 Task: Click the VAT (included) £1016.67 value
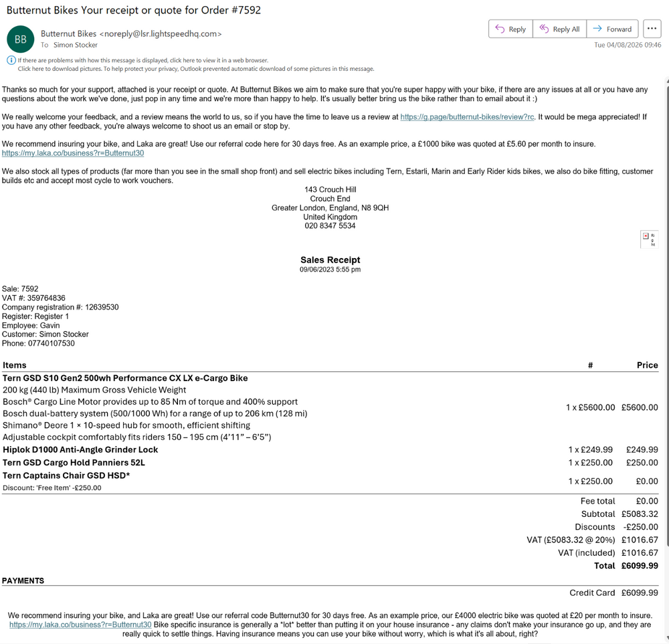(x=640, y=553)
